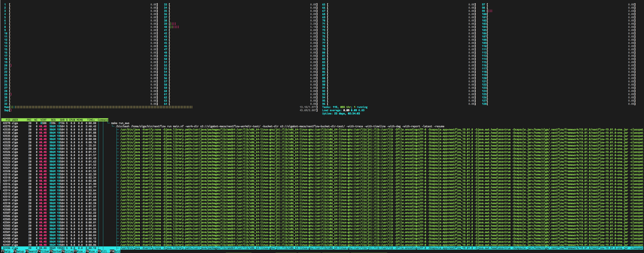Select process row PID 42539
Viewport: 644px width, 253px height.
click(x=322, y=130)
